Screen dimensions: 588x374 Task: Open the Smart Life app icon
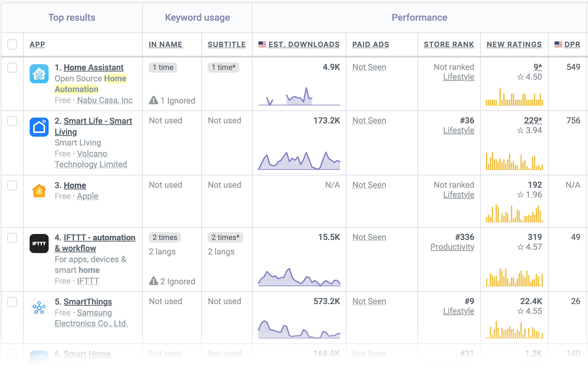(x=39, y=127)
